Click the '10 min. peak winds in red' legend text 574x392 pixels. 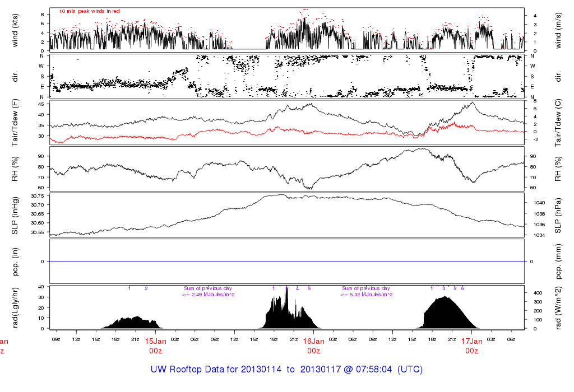coord(89,11)
